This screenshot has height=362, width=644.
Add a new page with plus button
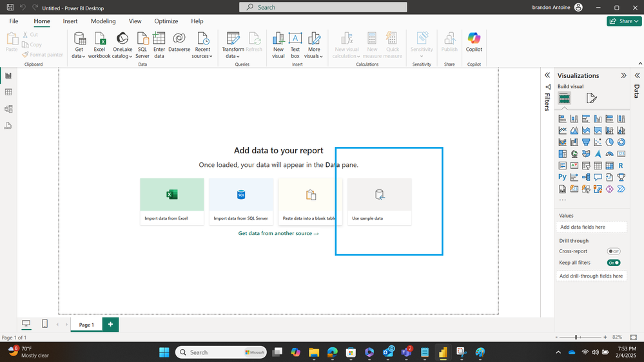pos(110,324)
